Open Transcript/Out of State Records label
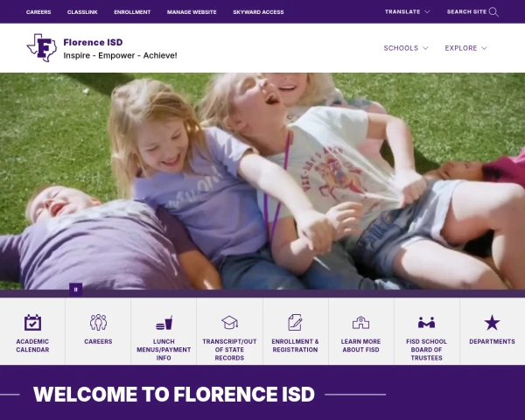Screen dimensions: 525x420 click(x=229, y=350)
